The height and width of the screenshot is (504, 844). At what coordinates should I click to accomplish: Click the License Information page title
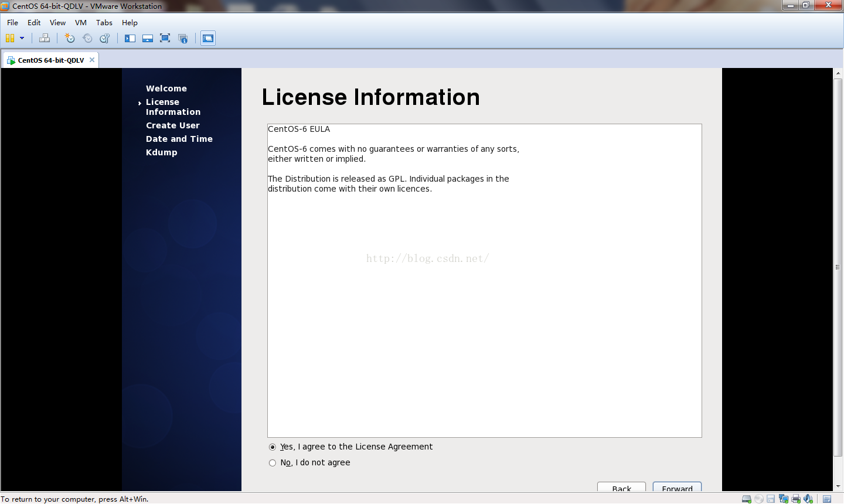[370, 97]
